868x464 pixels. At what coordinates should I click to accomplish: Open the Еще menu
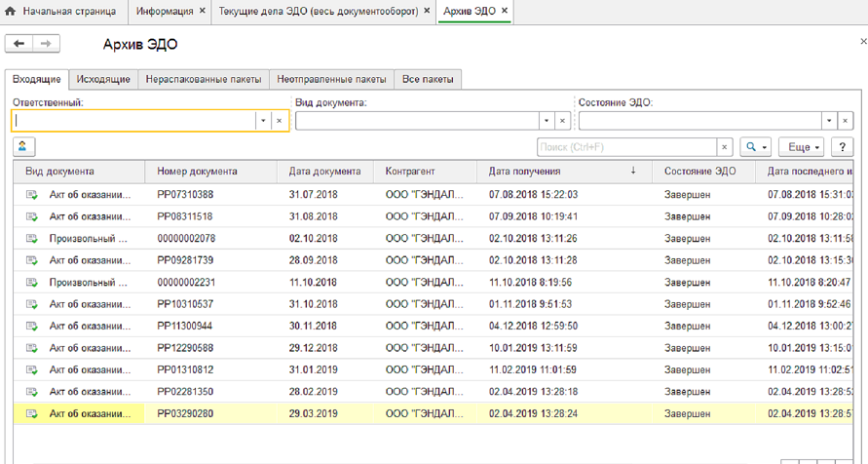[804, 146]
